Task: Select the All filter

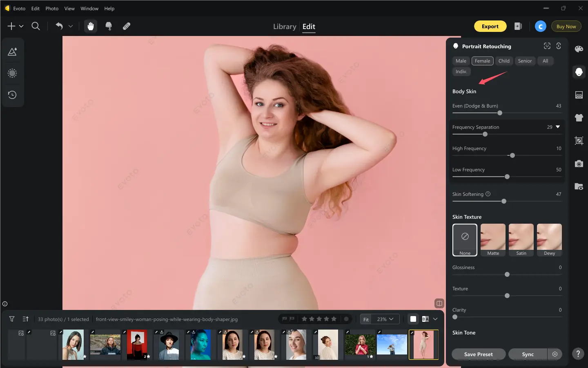Action: (x=545, y=61)
